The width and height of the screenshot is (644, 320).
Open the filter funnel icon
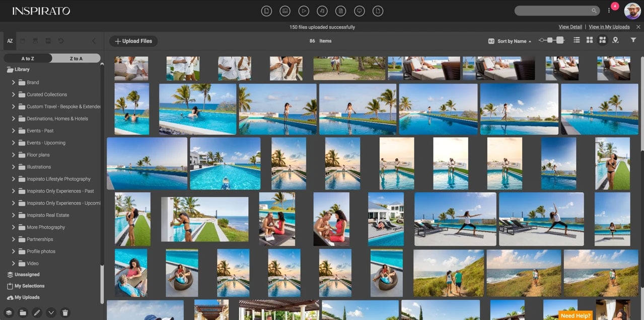pyautogui.click(x=633, y=40)
